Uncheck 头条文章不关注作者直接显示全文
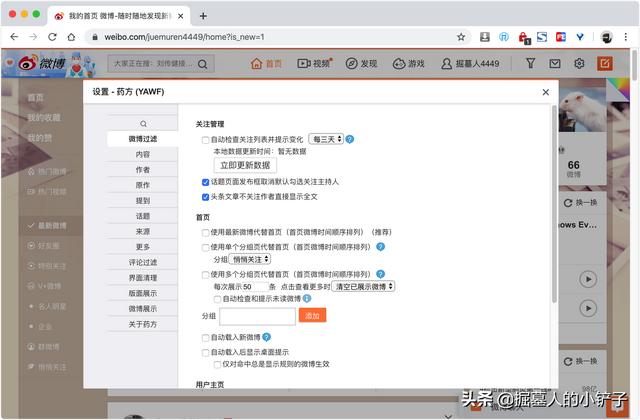This screenshot has height=420, width=640. pyautogui.click(x=205, y=197)
